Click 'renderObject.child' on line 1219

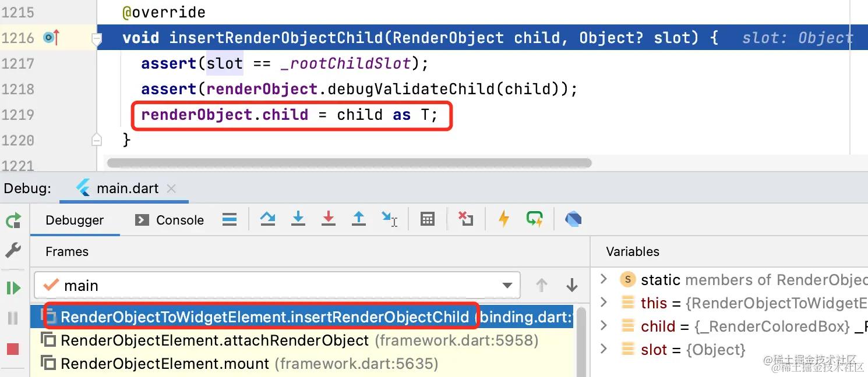click(x=224, y=115)
